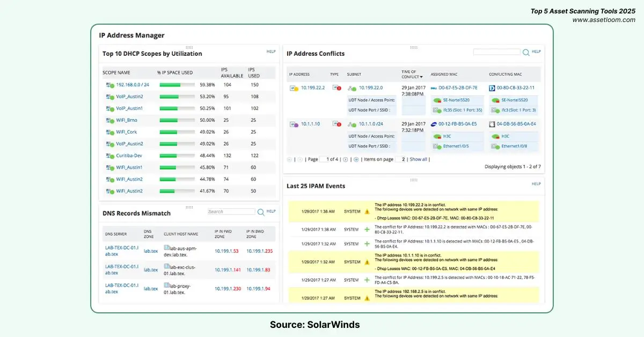The height and width of the screenshot is (337, 644).
Task: Click the subnet icon beside 10.1.1.0 /24
Action: click(352, 124)
